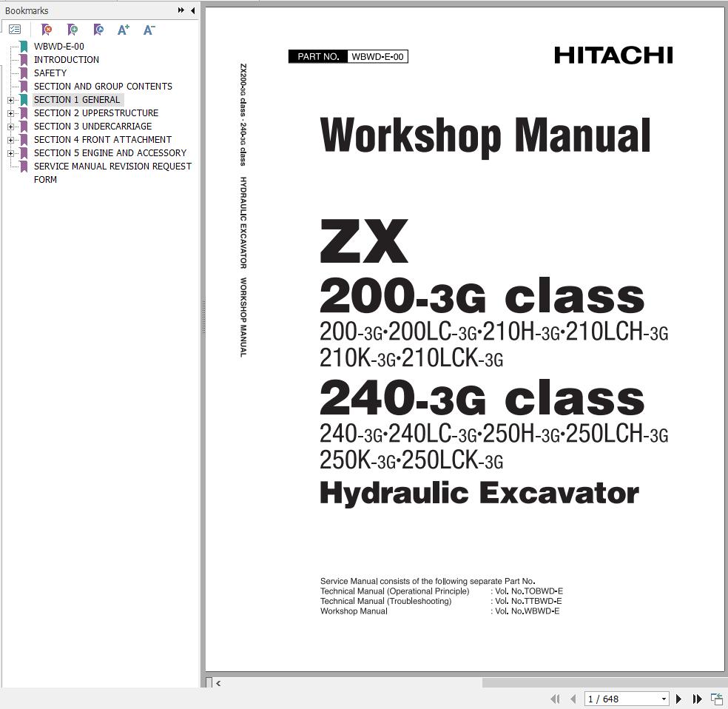Increase bookmark text size A+
The height and width of the screenshot is (709, 728).
click(x=124, y=30)
